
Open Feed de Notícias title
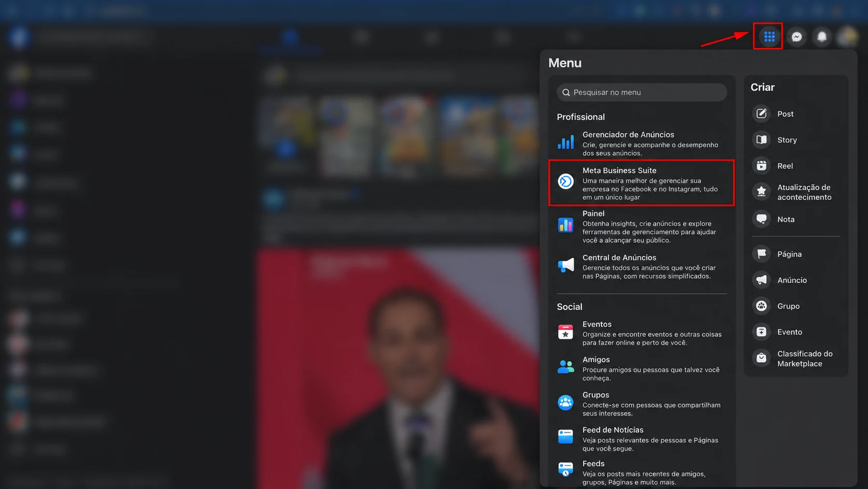click(x=613, y=430)
